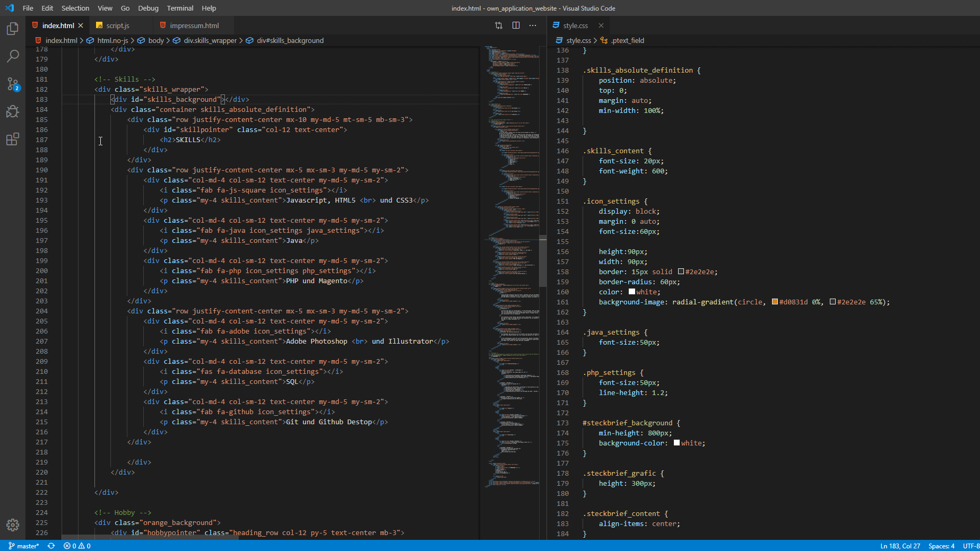Click body in the breadcrumb
The image size is (980, 551).
tap(156, 40)
